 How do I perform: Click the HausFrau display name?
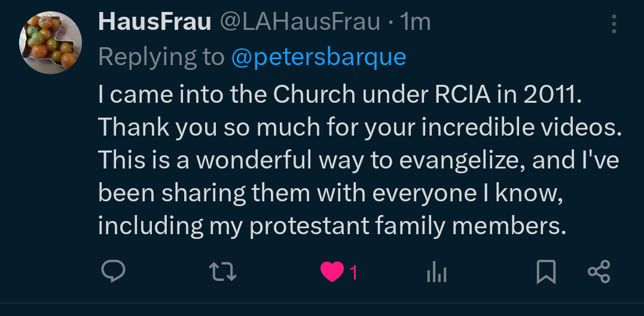click(x=154, y=22)
